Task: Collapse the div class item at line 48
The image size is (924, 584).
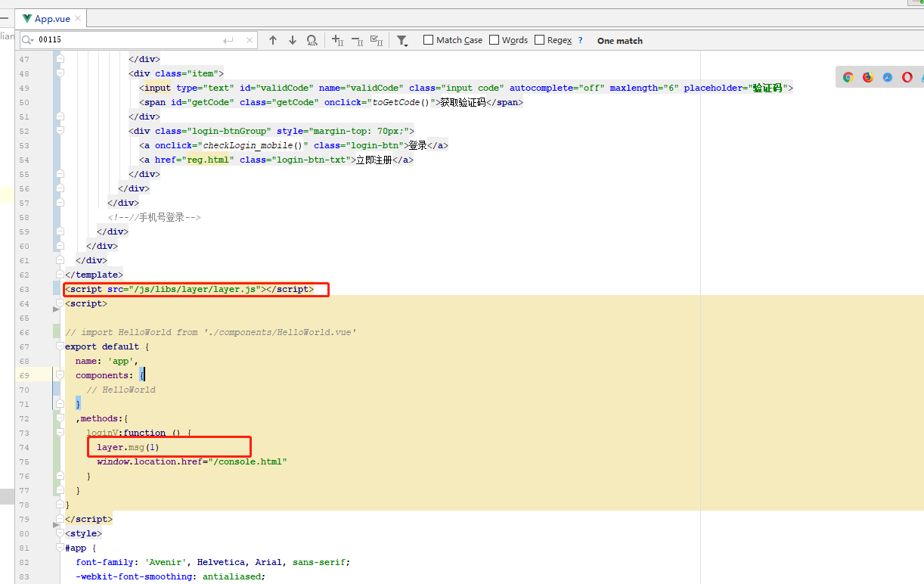Action: click(x=59, y=73)
